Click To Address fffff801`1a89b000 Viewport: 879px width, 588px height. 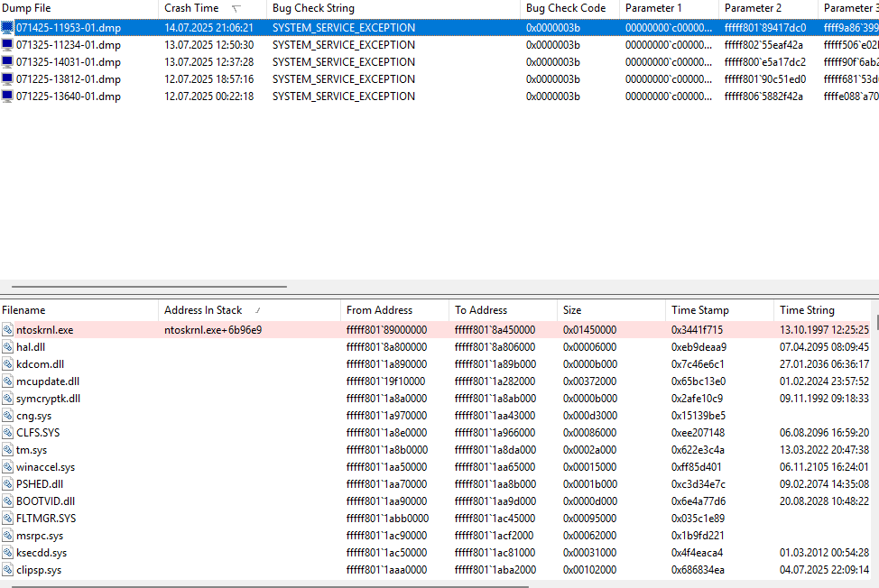coord(495,364)
